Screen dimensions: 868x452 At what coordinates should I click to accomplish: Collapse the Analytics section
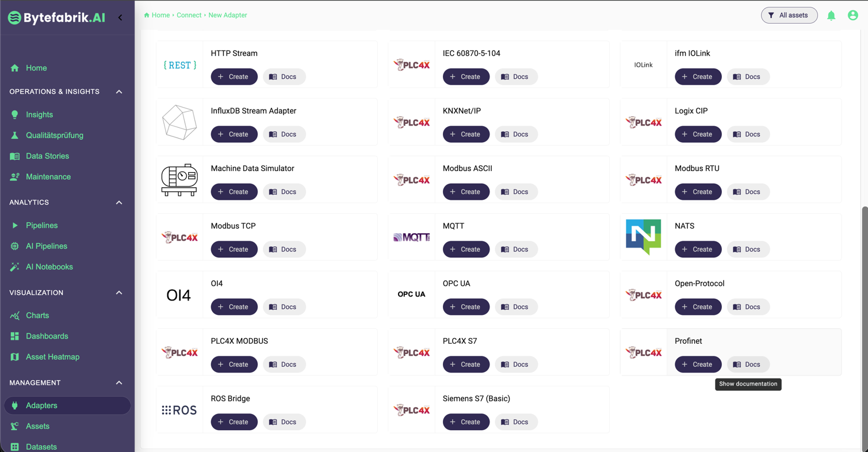pyautogui.click(x=119, y=203)
